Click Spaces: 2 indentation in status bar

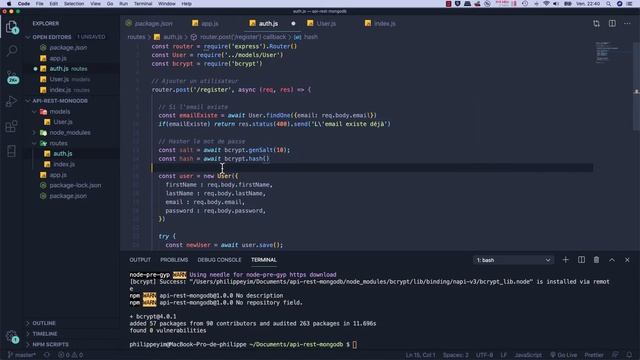[x=456, y=355]
